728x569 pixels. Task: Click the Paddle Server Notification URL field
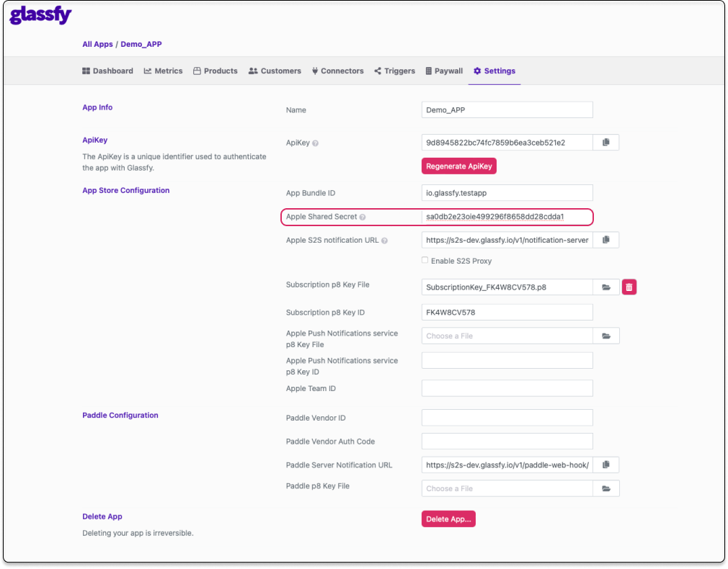point(507,465)
